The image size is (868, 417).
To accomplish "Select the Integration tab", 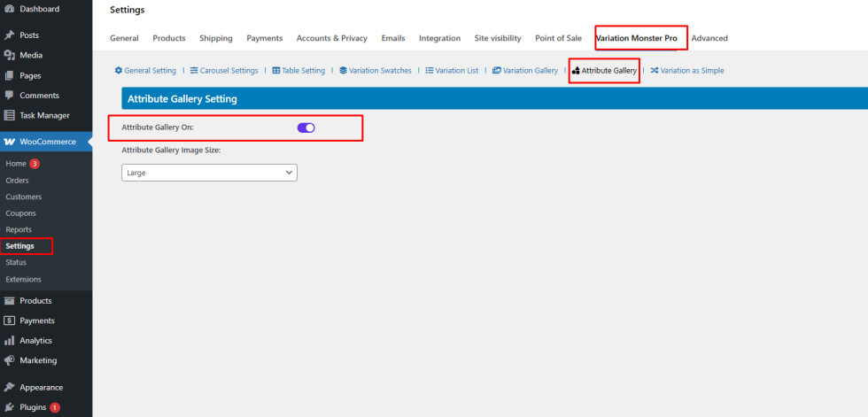I will pyautogui.click(x=439, y=38).
